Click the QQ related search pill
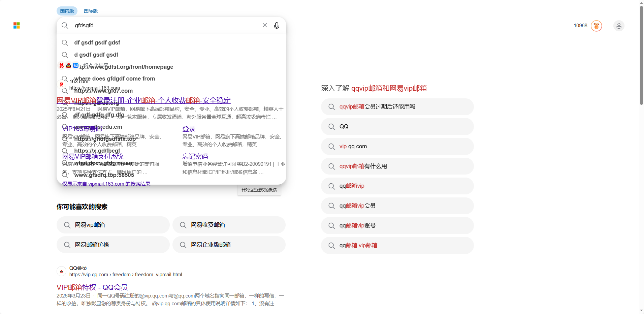 (397, 127)
